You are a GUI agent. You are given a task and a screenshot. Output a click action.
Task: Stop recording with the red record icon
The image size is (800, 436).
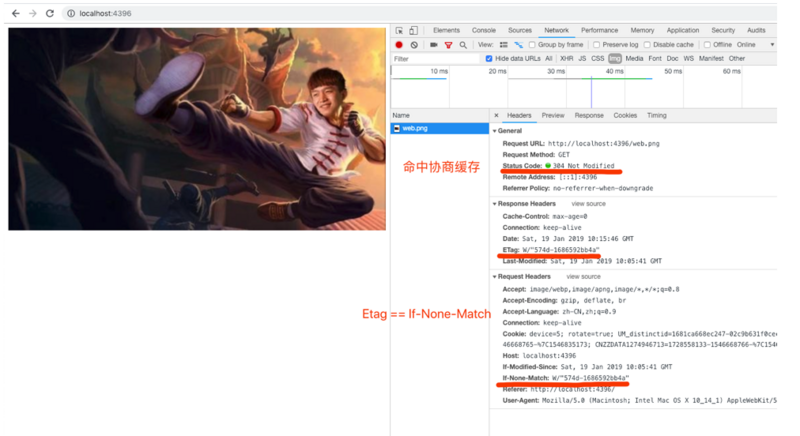[x=399, y=45]
